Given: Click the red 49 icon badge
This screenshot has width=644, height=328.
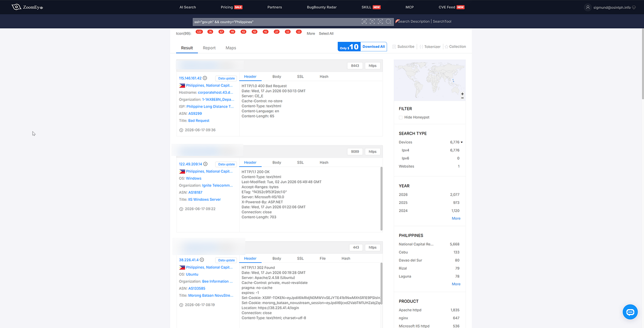Looking at the screenshot, I should [232, 32].
